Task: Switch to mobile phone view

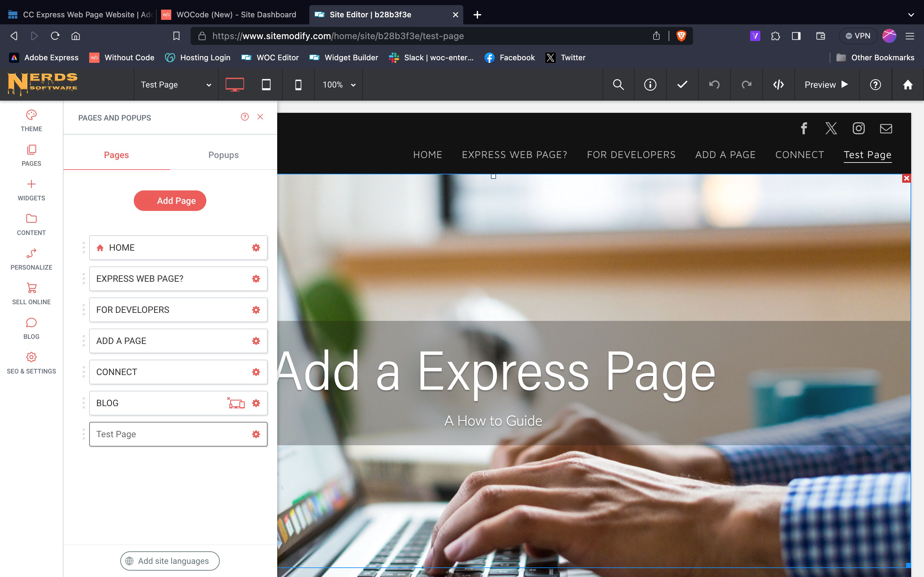Action: (x=298, y=84)
